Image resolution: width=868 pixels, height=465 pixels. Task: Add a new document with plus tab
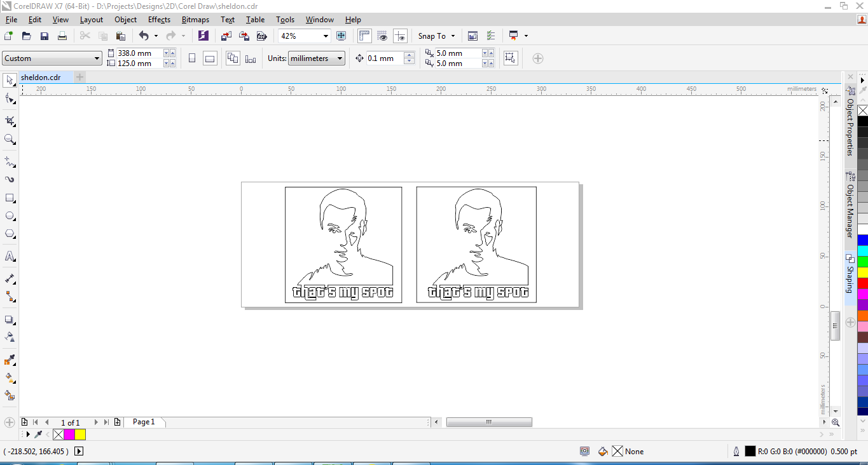click(x=79, y=77)
